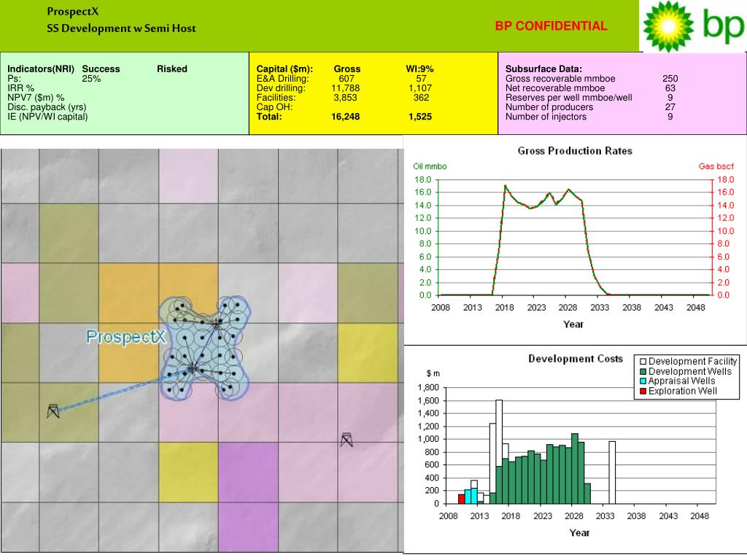Click the Year label under Development Costs chart
Screen dimensions: 747x560
579,533
